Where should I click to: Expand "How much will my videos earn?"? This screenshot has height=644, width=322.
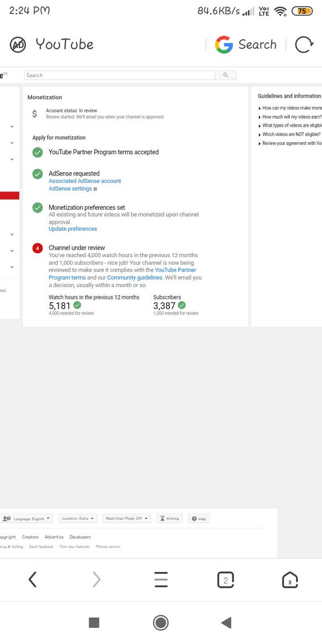coord(290,117)
